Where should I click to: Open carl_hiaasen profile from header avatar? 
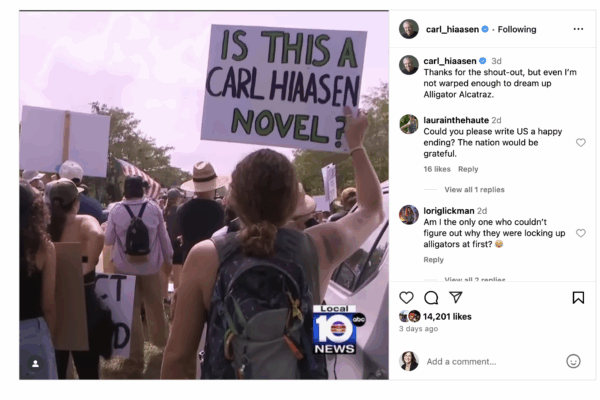click(x=409, y=29)
